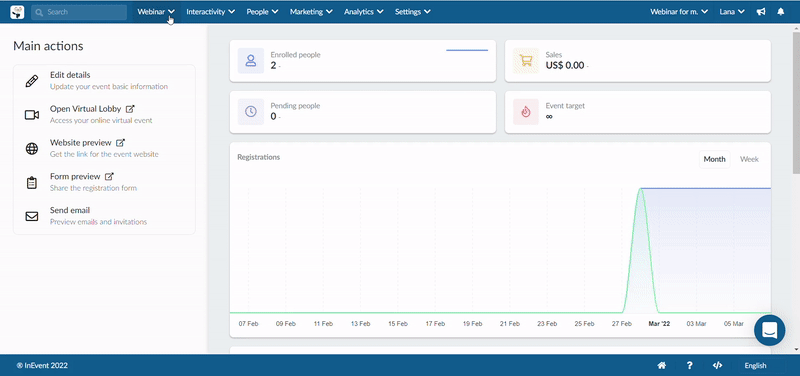Click the video camera Virtual Lobby icon

click(32, 115)
